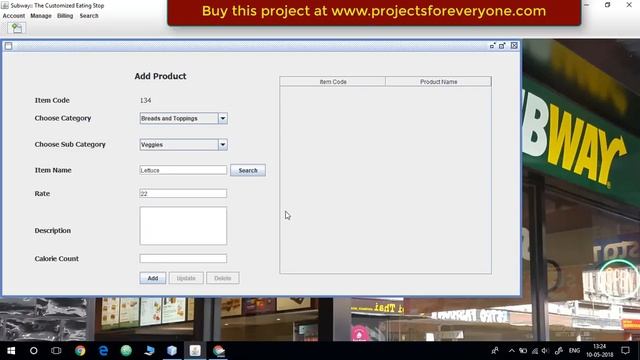The image size is (640, 360).
Task: Click the Add Product heading
Action: (160, 76)
